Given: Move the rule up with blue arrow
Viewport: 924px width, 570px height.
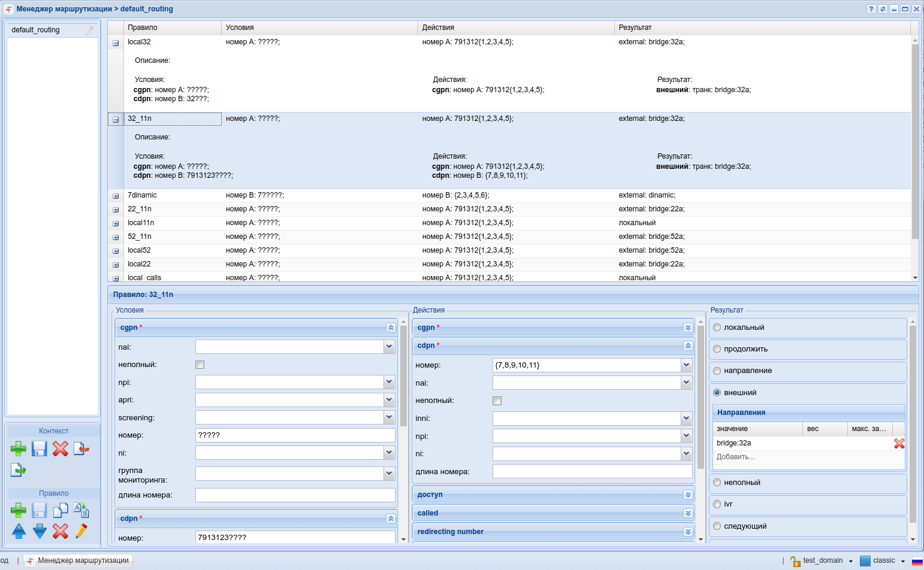Looking at the screenshot, I should pos(19,531).
